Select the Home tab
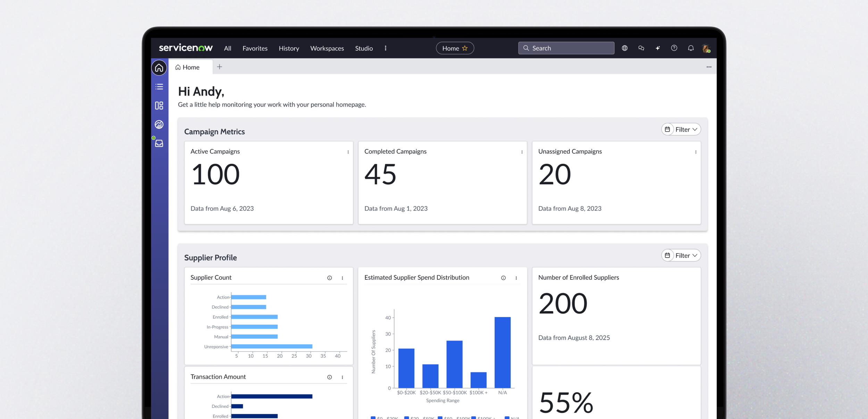Image resolution: width=868 pixels, height=419 pixels. pyautogui.click(x=190, y=67)
